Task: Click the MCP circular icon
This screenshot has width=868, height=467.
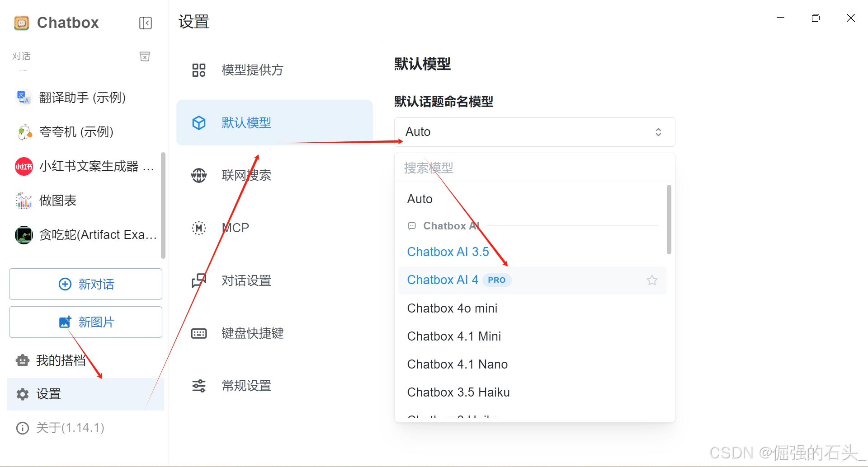Action: (x=199, y=228)
